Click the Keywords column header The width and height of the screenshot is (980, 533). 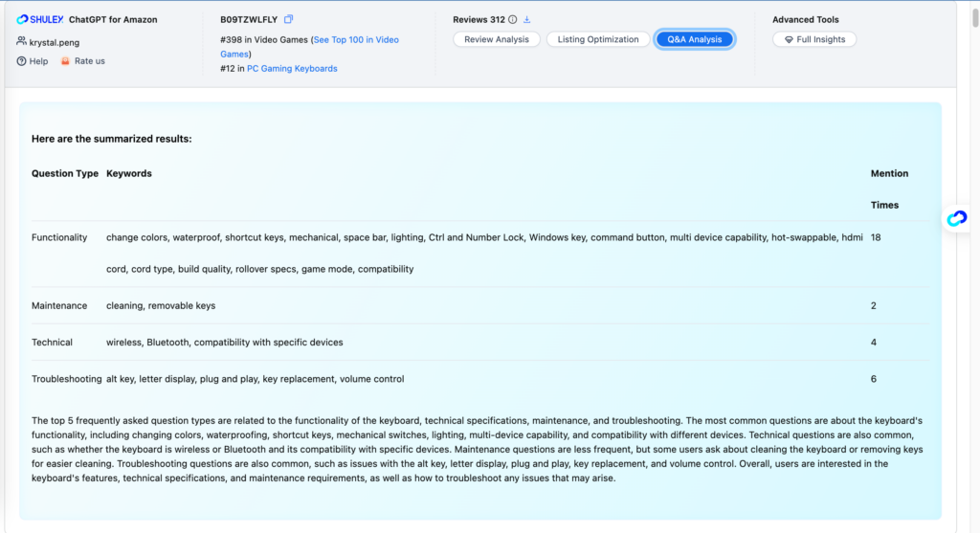click(129, 174)
